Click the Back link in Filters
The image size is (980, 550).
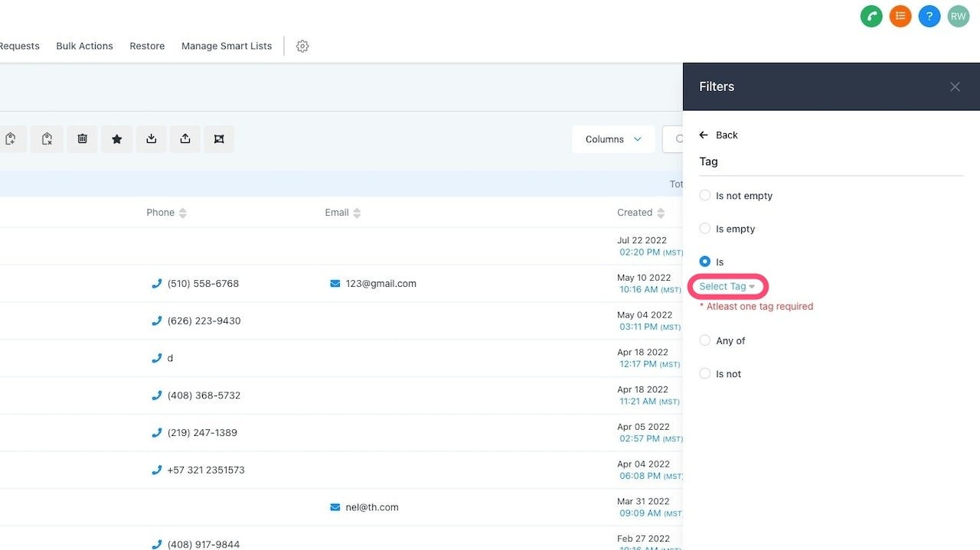[x=727, y=135]
